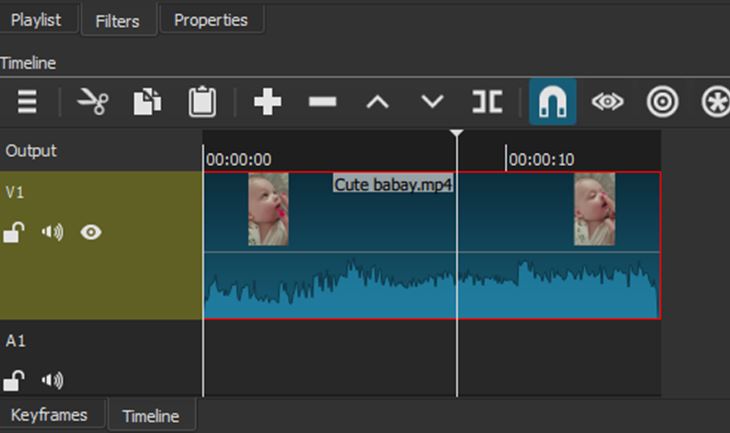The width and height of the screenshot is (730, 433).
Task: Switch to the Playlist tab
Action: (x=36, y=20)
